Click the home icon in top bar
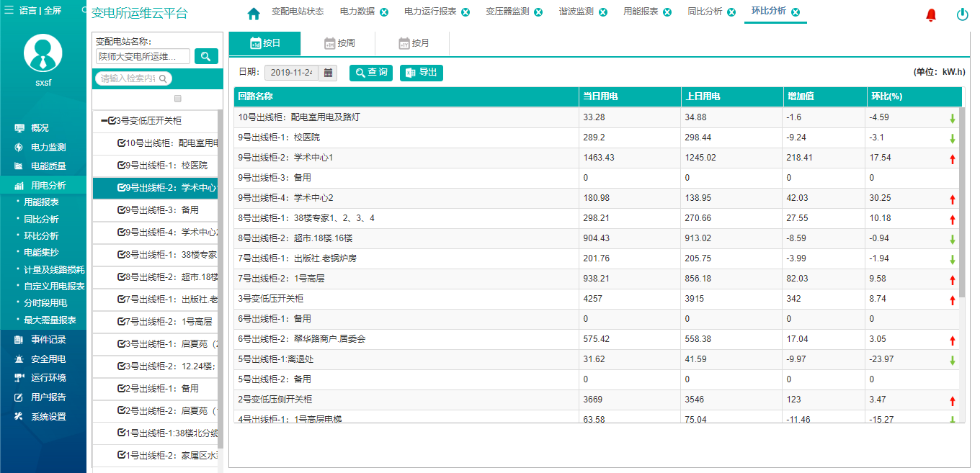980x473 pixels. 253,14
